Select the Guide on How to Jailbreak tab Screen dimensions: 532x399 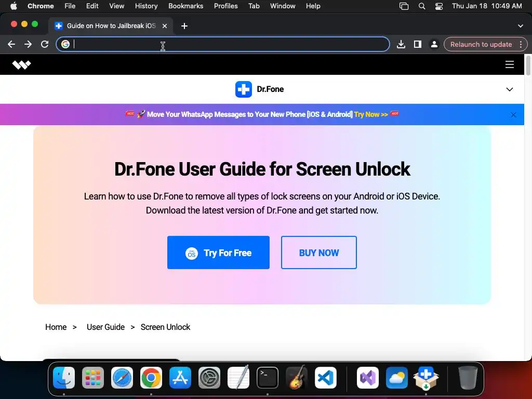(110, 26)
